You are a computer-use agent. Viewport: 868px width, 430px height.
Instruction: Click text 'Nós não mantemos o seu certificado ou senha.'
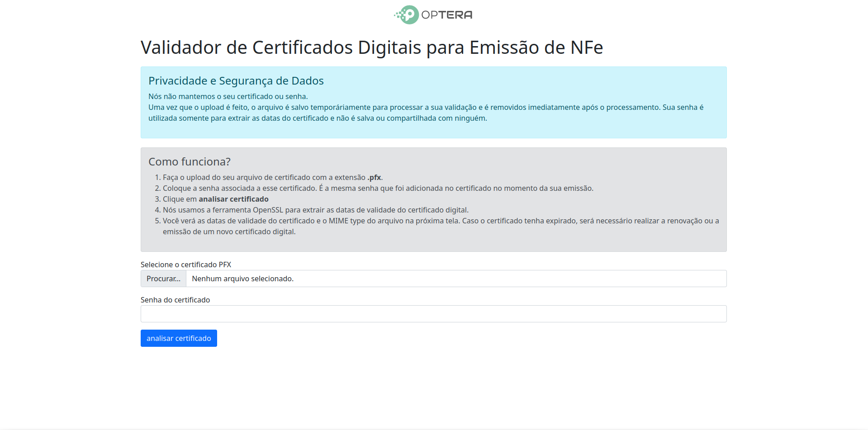[228, 96]
